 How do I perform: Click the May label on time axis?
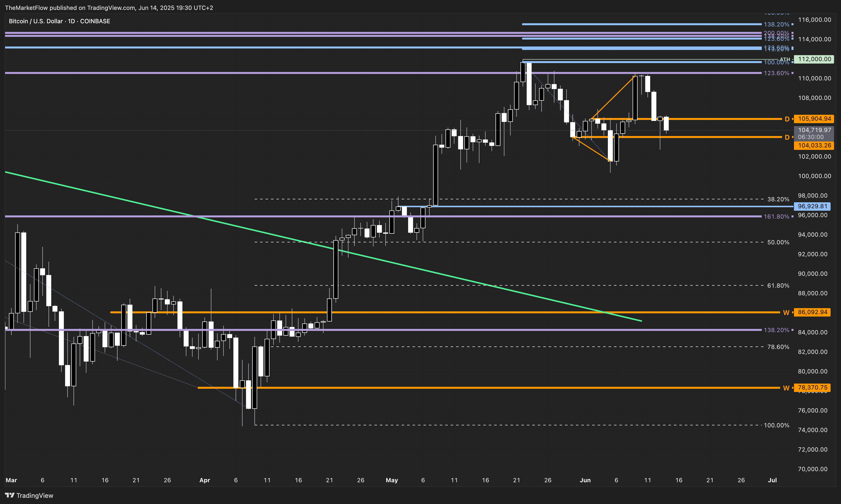392,480
